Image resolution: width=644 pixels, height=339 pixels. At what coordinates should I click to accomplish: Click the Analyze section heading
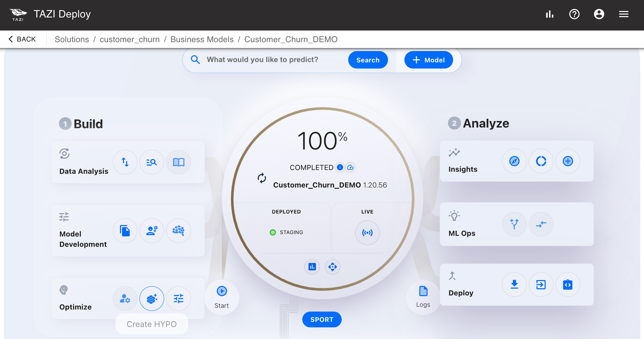click(486, 123)
